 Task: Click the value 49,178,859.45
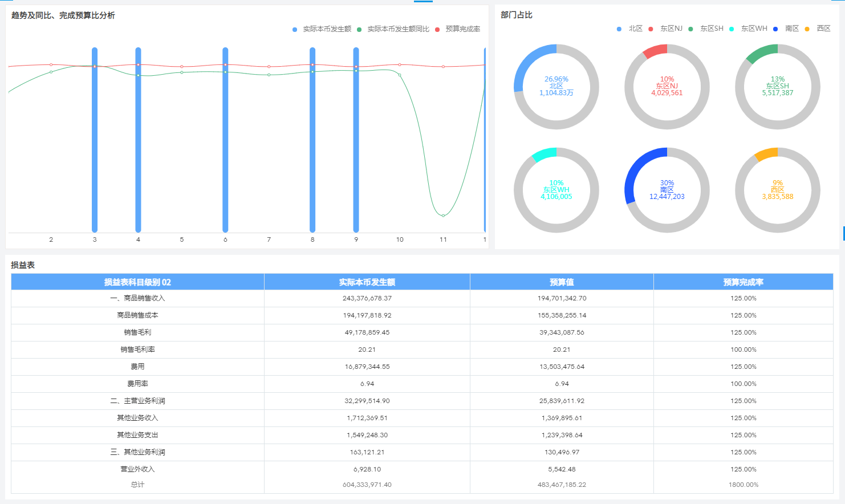367,332
